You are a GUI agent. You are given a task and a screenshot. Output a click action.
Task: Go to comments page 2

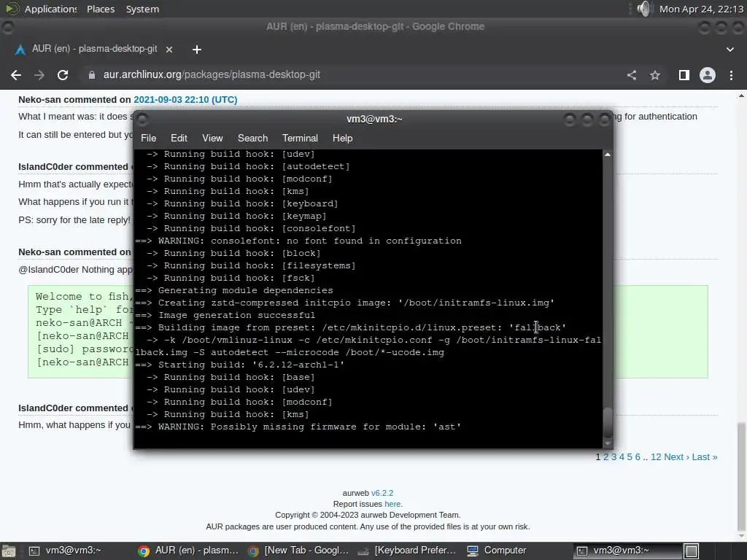[606, 457]
